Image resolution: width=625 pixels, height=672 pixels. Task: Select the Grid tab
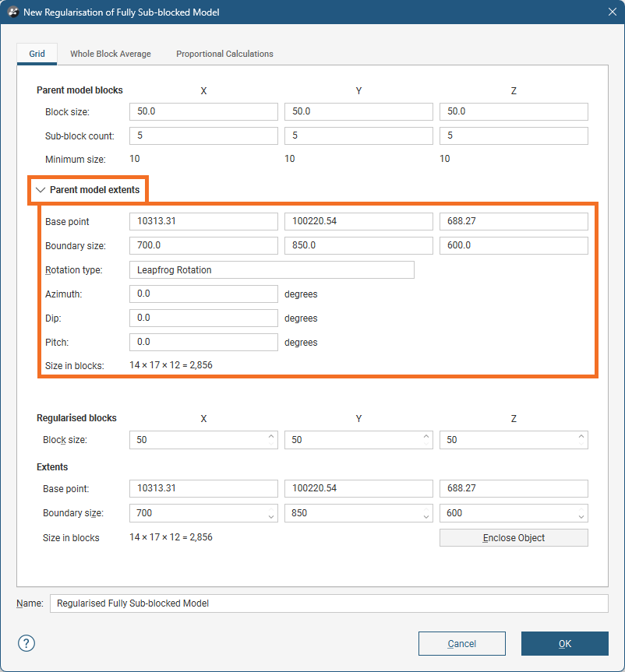(x=37, y=54)
